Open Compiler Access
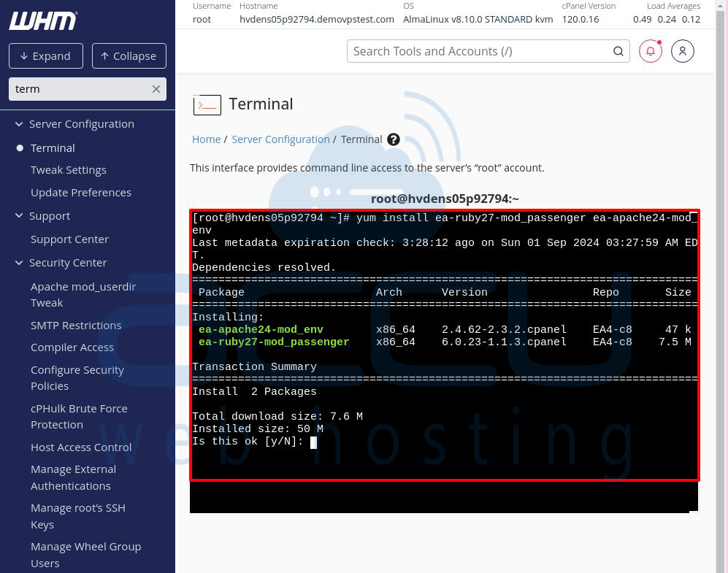 72,347
